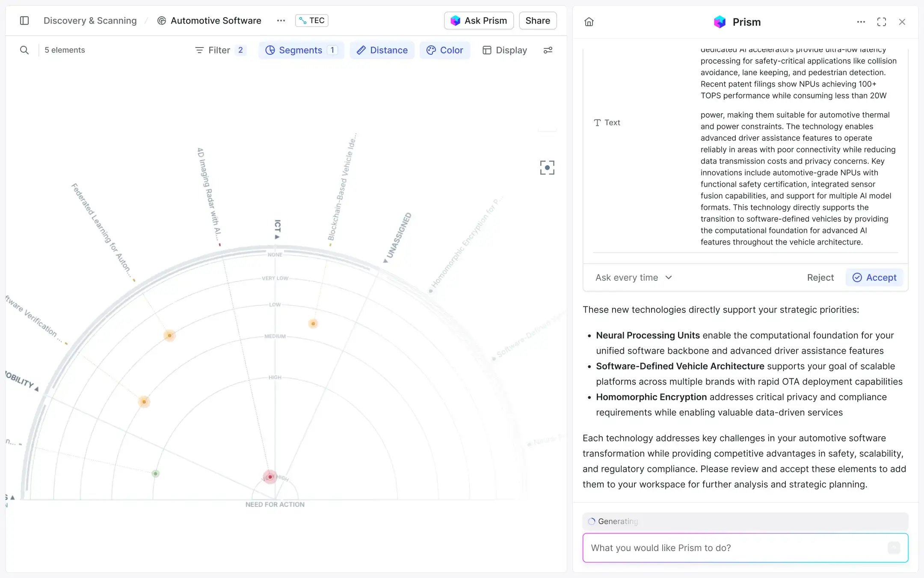Image resolution: width=924 pixels, height=578 pixels.
Task: Click the Share button
Action: click(x=538, y=21)
